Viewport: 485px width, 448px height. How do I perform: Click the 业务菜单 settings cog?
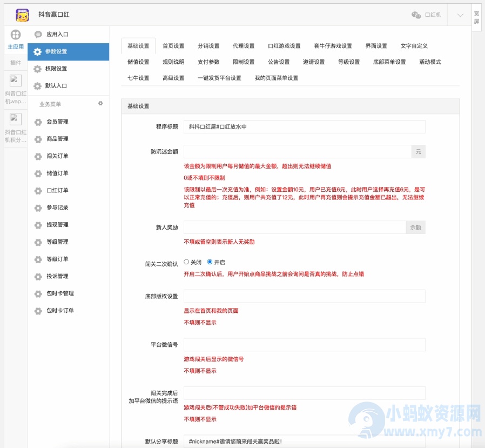pyautogui.click(x=100, y=103)
